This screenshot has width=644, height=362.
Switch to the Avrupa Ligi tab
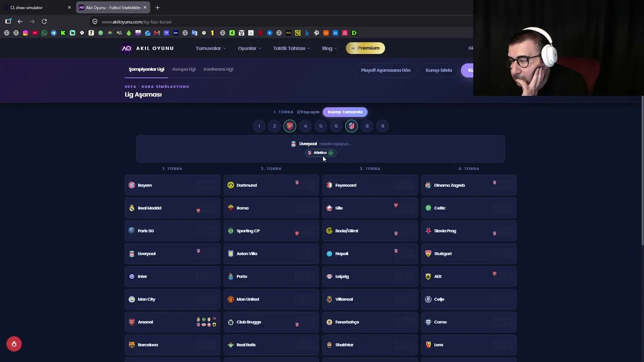[184, 69]
